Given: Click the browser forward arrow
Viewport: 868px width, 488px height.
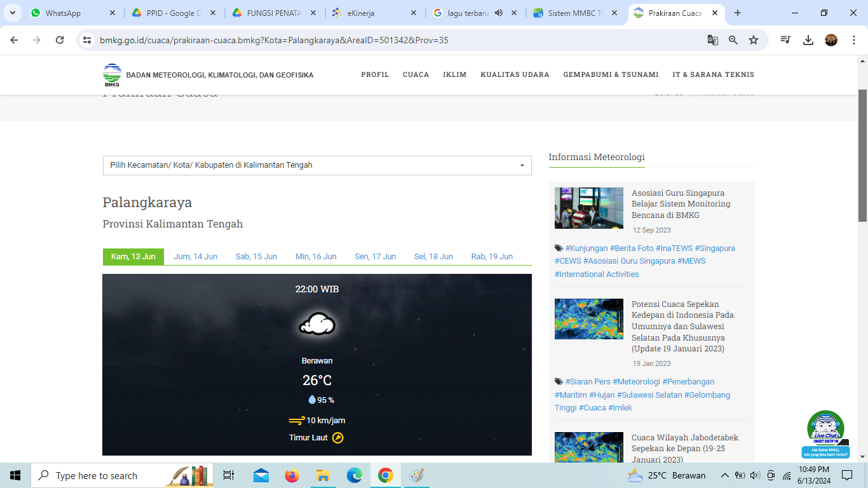Looking at the screenshot, I should click(37, 40).
